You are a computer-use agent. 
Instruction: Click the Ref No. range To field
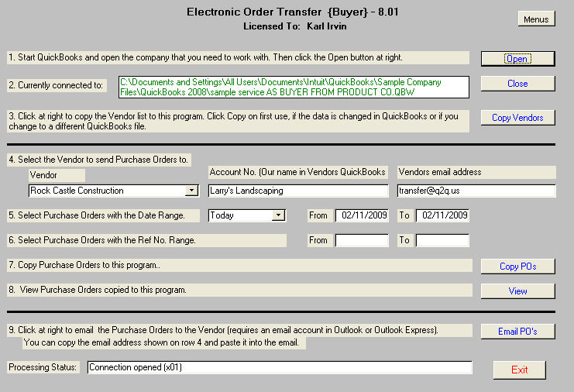click(x=442, y=240)
